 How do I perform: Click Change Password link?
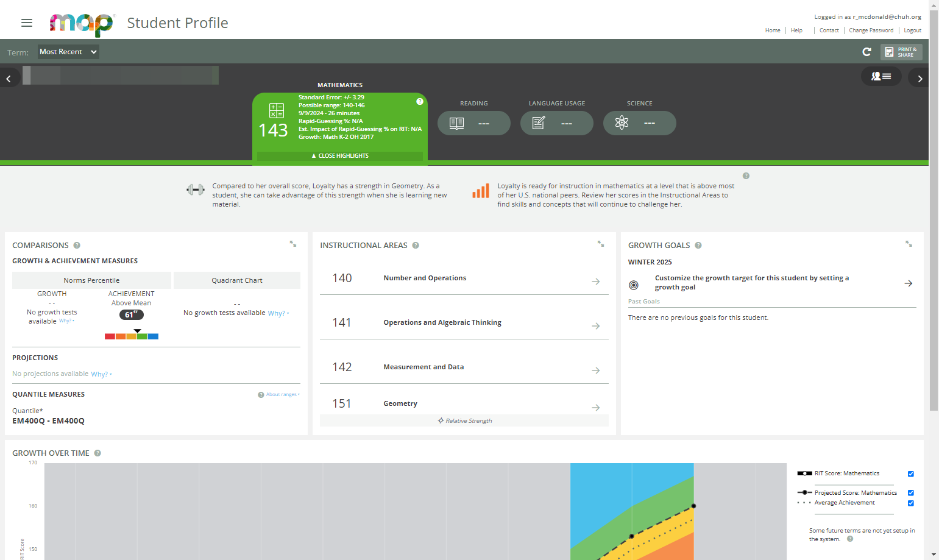click(871, 30)
